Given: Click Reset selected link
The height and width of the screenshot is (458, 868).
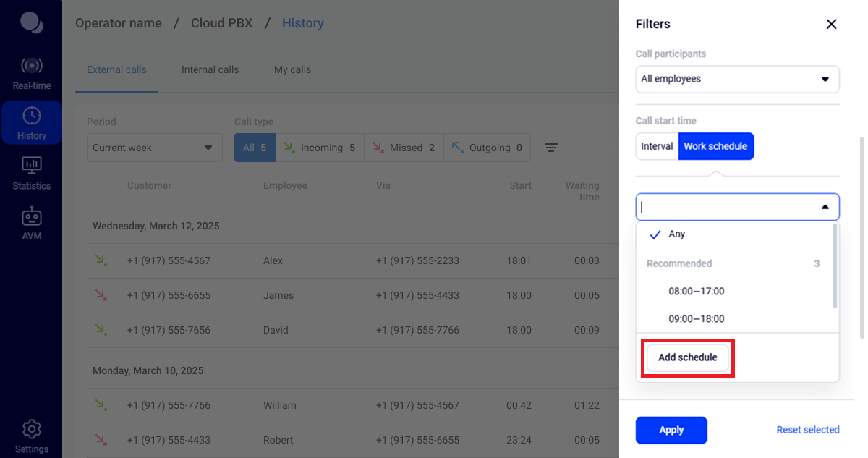Looking at the screenshot, I should [x=808, y=430].
